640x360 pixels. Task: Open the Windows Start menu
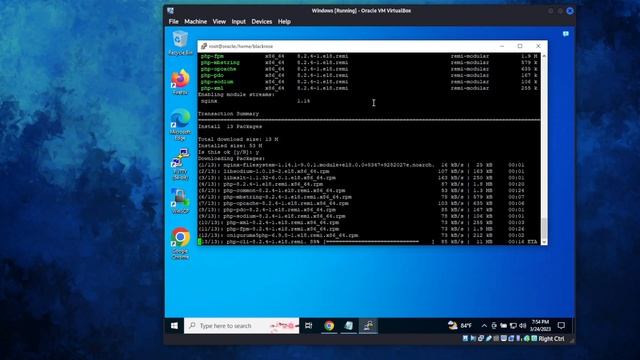click(174, 326)
